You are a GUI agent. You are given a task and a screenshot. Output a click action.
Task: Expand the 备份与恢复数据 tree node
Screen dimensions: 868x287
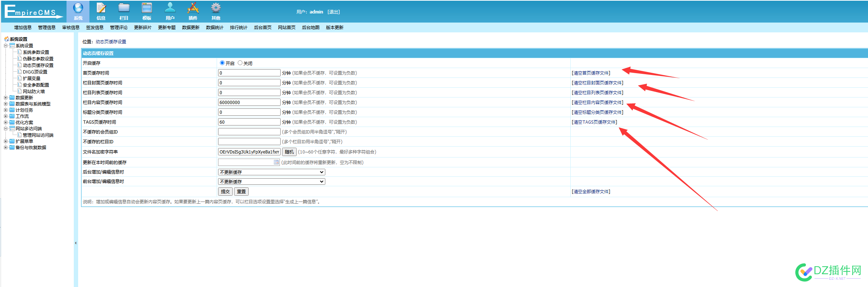[6, 147]
